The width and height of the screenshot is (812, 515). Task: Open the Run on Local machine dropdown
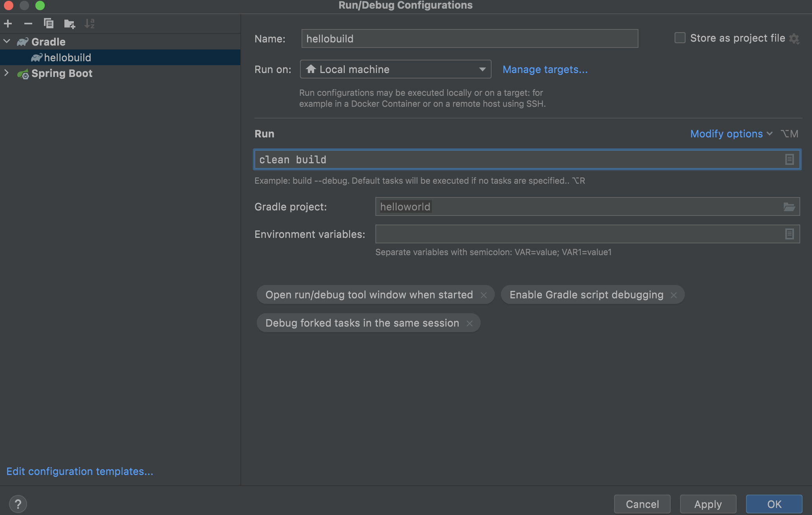[395, 69]
